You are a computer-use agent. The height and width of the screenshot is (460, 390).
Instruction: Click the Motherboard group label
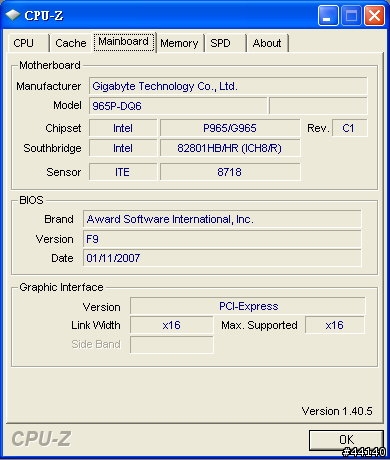coord(50,65)
